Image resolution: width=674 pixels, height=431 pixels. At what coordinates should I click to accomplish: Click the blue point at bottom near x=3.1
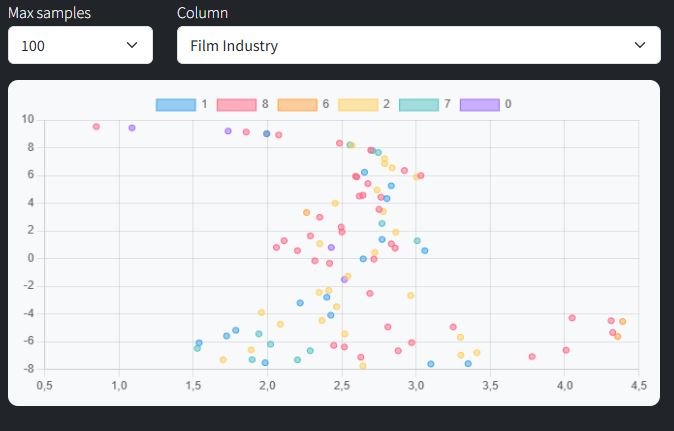click(431, 364)
